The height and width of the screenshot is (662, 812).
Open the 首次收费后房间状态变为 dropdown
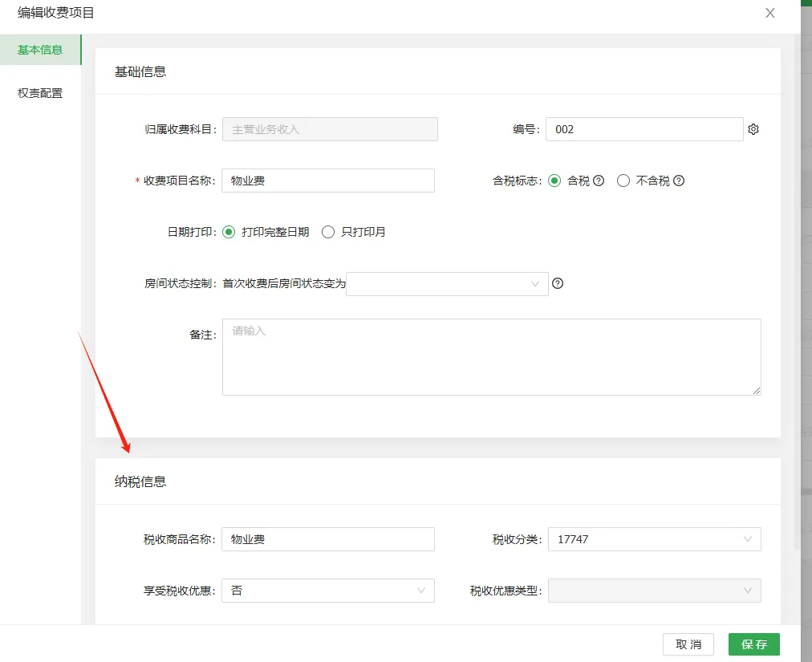(447, 284)
